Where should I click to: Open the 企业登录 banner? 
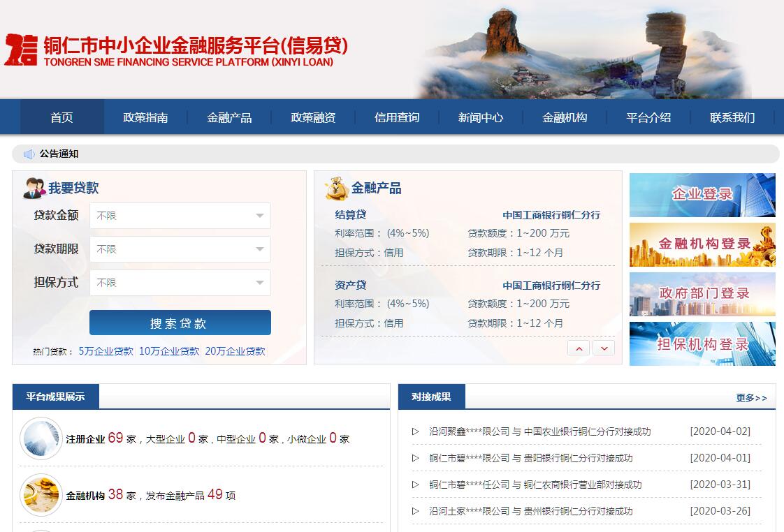click(x=702, y=195)
